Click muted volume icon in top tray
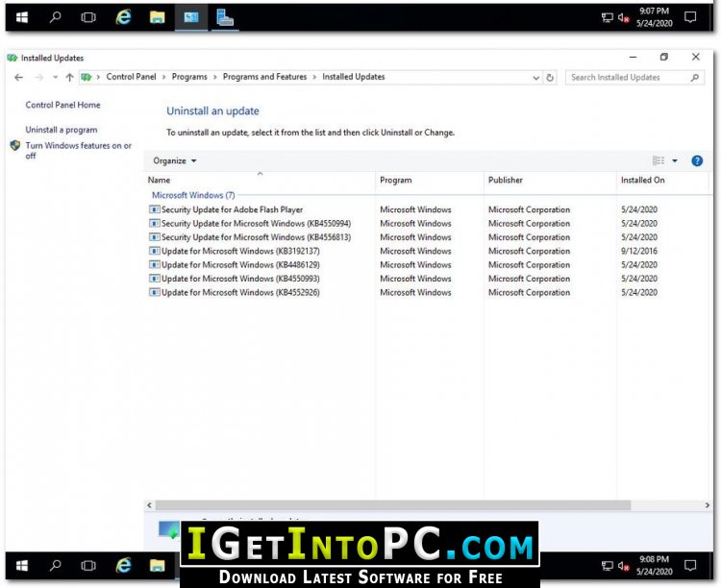The width and height of the screenshot is (721, 588). [624, 17]
